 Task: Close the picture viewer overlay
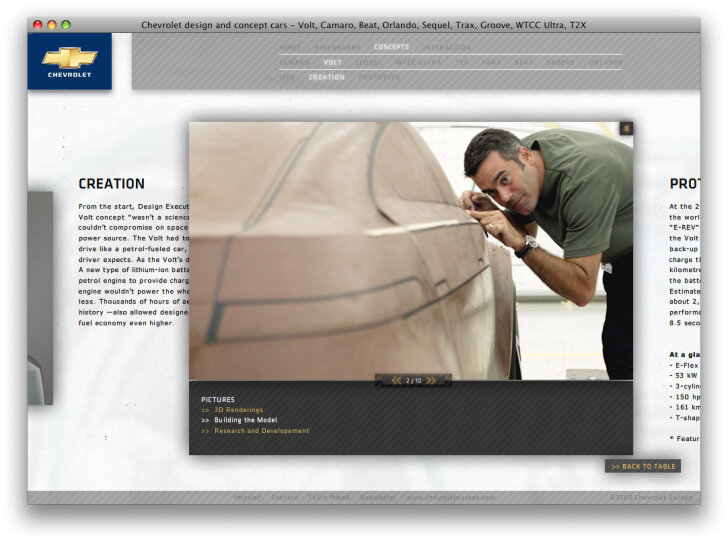tap(625, 128)
